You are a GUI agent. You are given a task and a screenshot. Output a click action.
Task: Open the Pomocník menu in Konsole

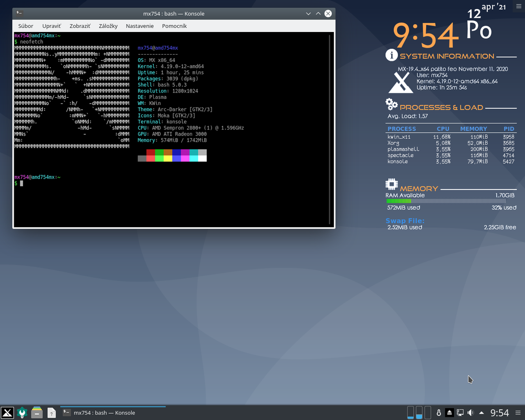click(x=174, y=26)
